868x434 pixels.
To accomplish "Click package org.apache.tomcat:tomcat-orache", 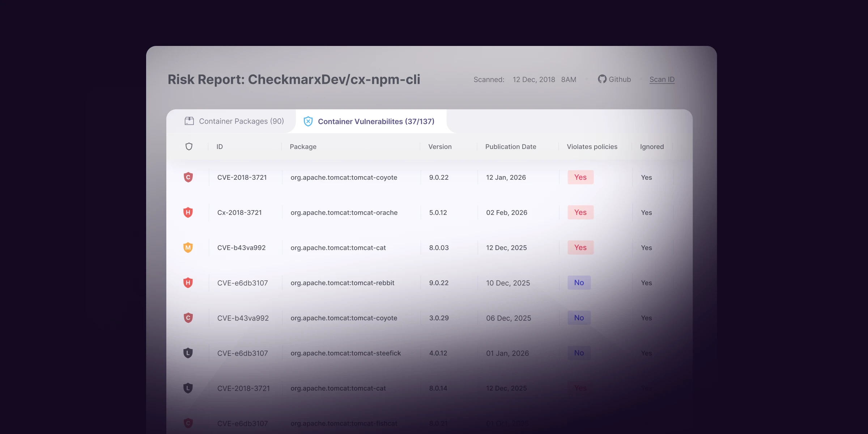I will pos(344,213).
